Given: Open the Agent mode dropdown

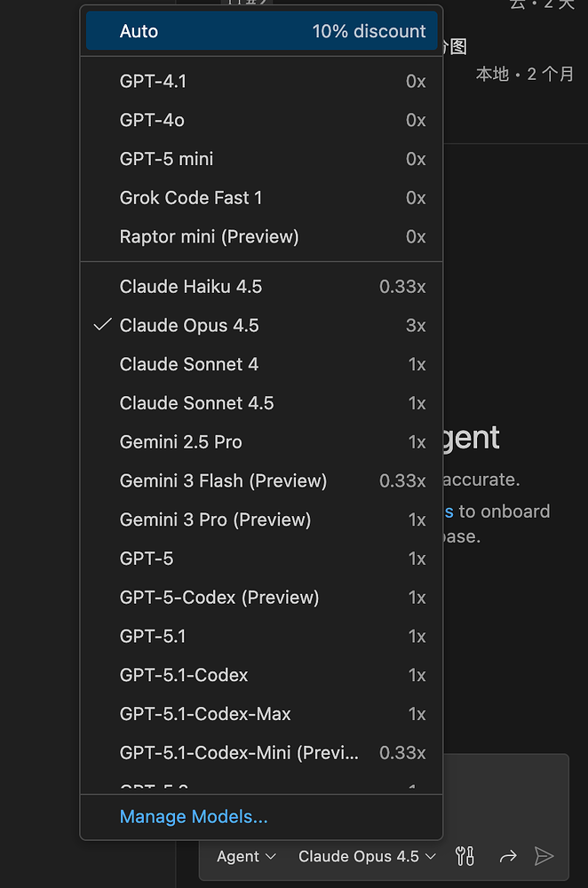Looking at the screenshot, I should coord(246,856).
